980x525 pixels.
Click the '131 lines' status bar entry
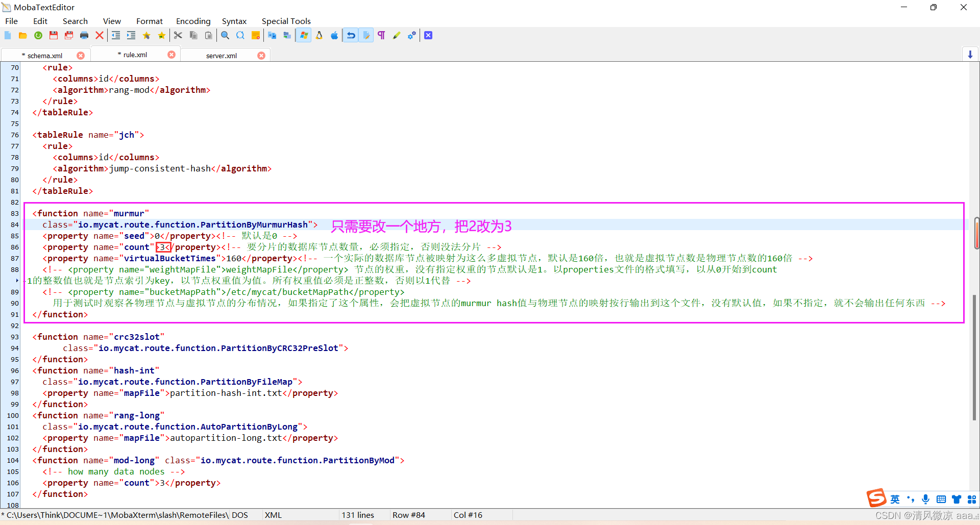pos(358,515)
